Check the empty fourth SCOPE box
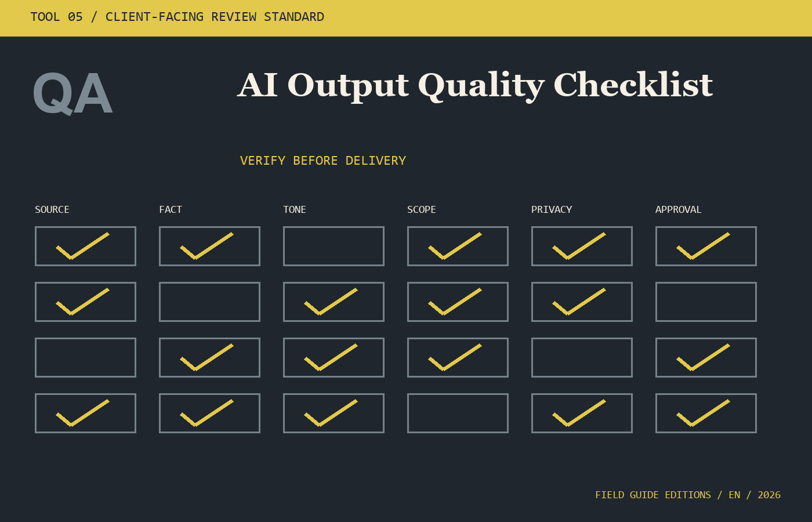 [x=458, y=413]
